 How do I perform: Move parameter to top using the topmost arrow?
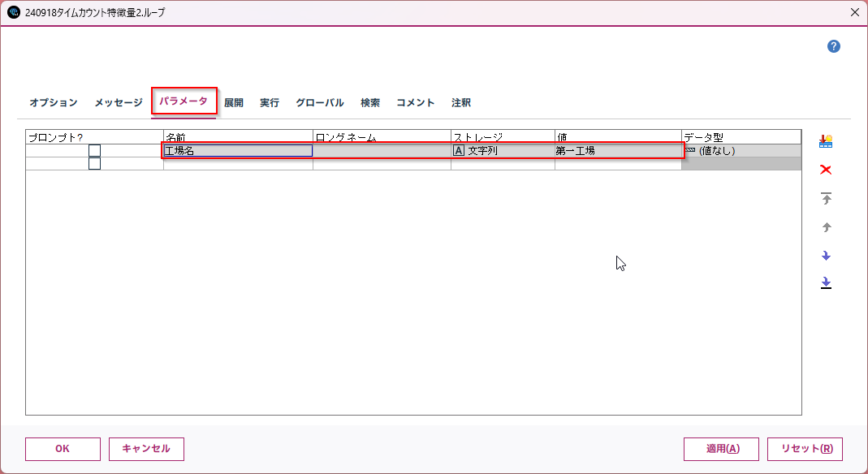[x=826, y=197]
